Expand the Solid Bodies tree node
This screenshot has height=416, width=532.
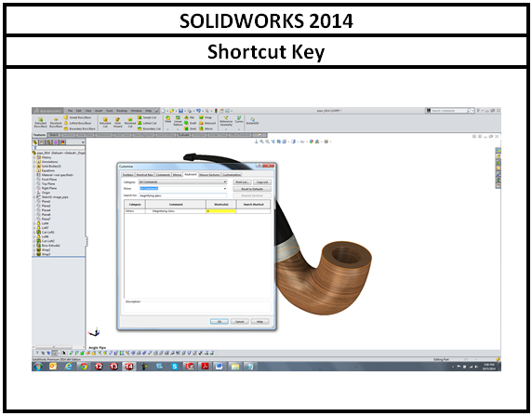[x=33, y=166]
